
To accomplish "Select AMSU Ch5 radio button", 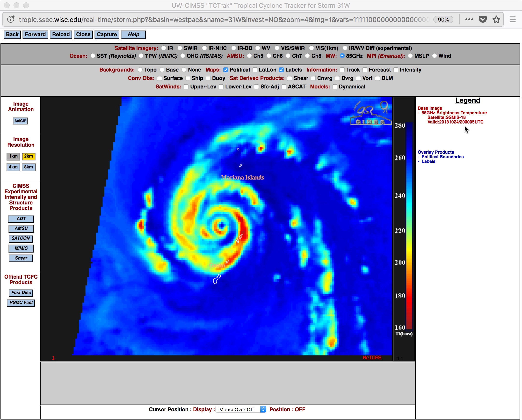I will [x=249, y=56].
